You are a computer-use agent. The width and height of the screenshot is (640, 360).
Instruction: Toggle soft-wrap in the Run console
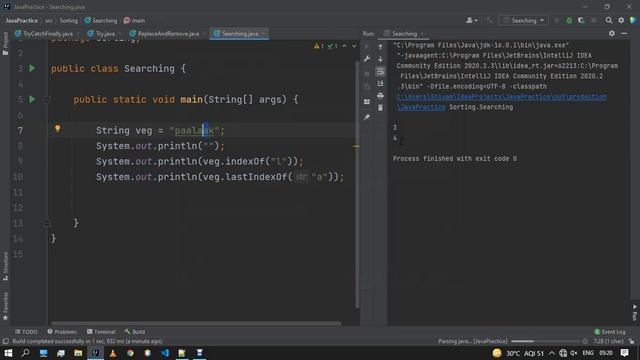tap(380, 71)
